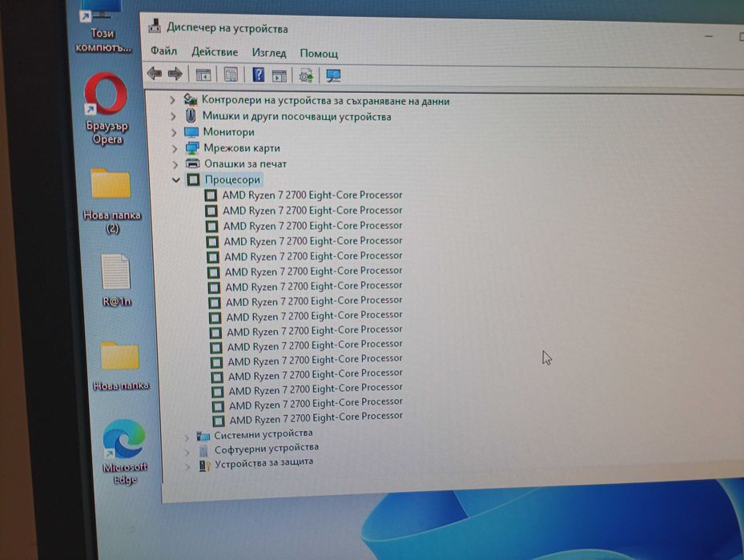Click the Опашки за печат printer icon
This screenshot has height=560, width=744.
click(193, 163)
